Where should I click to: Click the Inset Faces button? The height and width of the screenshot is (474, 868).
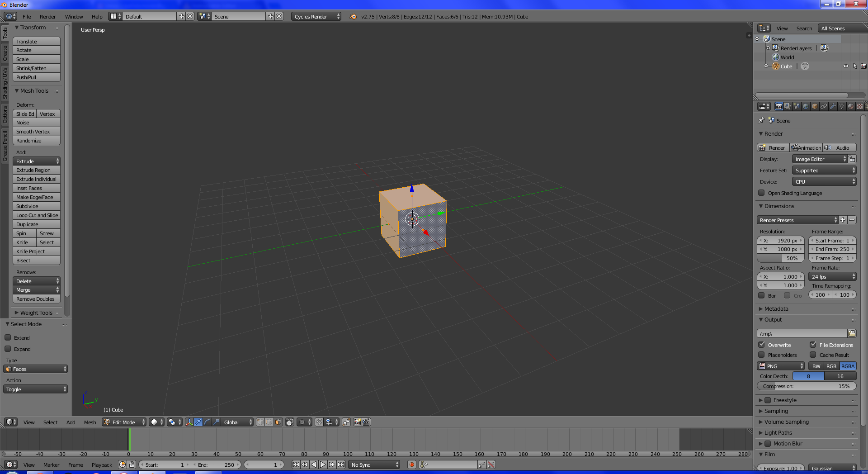37,188
